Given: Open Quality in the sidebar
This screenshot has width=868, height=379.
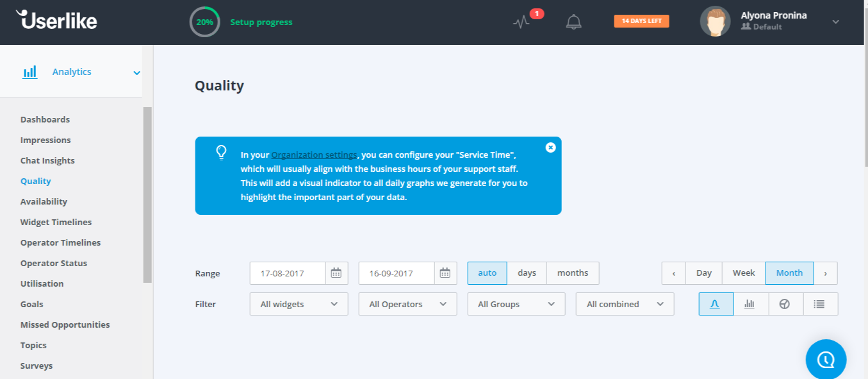Looking at the screenshot, I should pos(36,181).
